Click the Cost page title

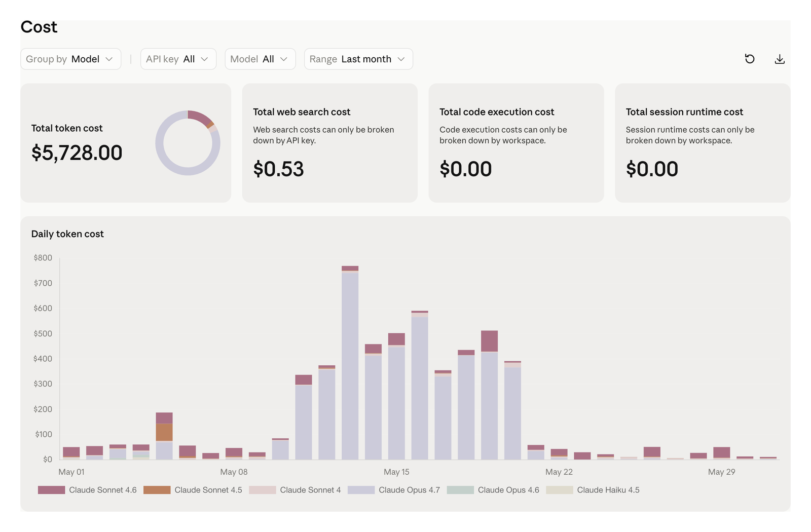[39, 27]
